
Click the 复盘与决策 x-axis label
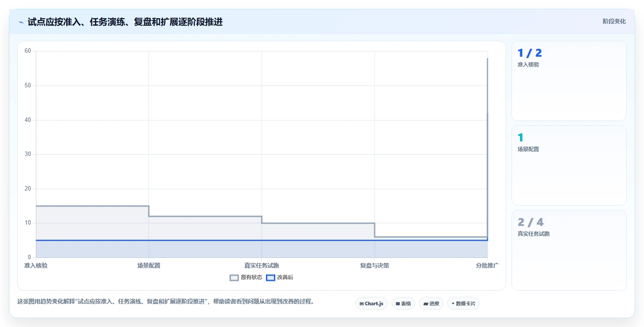(x=375, y=265)
